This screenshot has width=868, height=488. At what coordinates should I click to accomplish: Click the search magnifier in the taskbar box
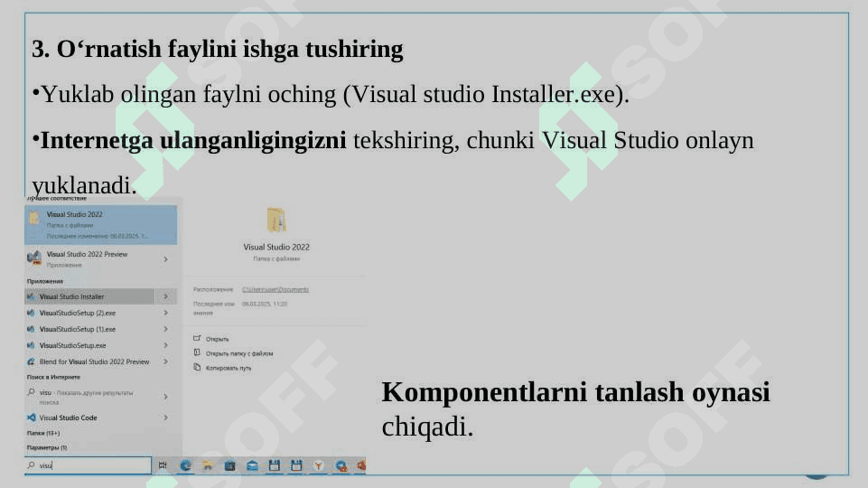pos(32,465)
